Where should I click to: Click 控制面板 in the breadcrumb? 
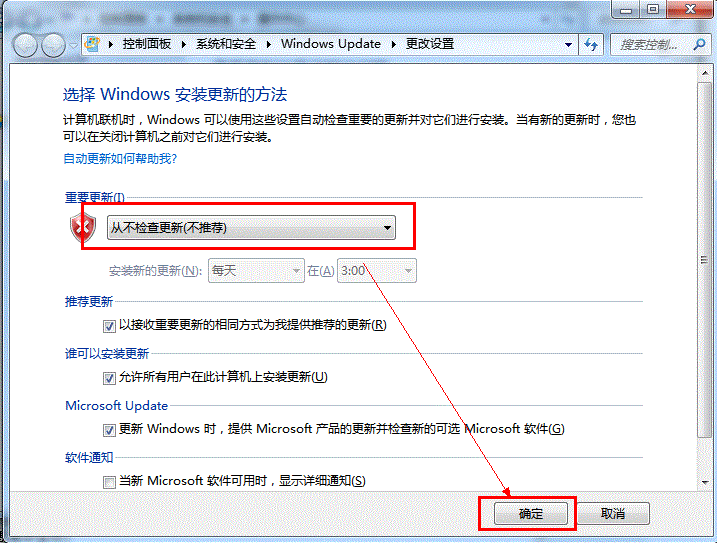pyautogui.click(x=147, y=44)
